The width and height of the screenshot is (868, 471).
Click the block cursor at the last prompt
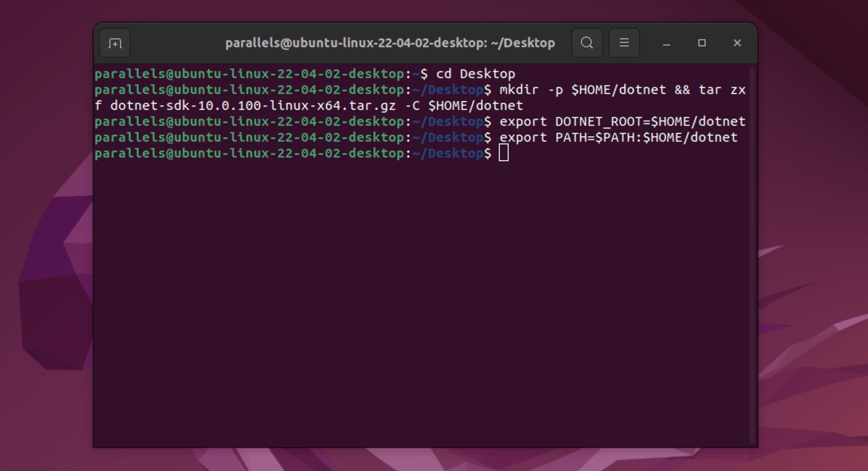(504, 153)
